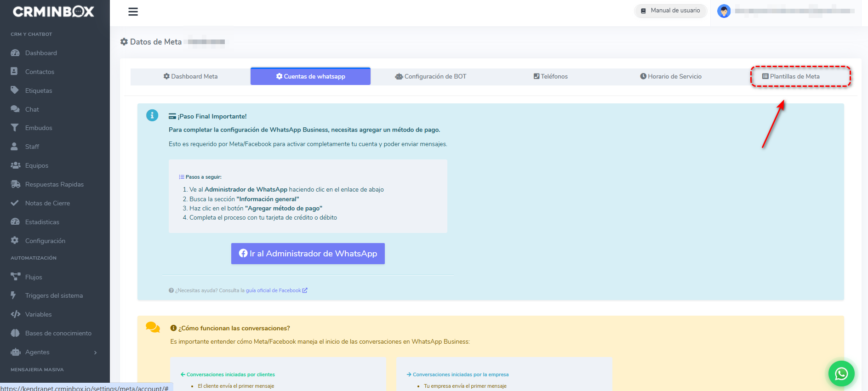The height and width of the screenshot is (391, 868).
Task: Open Respuestas Rapidas in the sidebar
Action: tap(54, 184)
